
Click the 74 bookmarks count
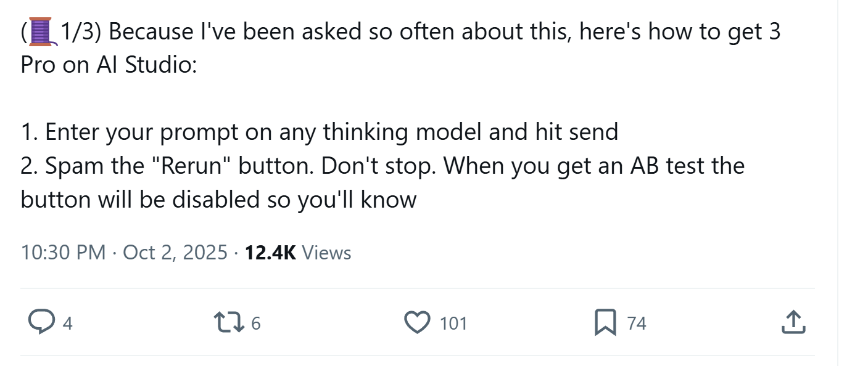click(637, 323)
